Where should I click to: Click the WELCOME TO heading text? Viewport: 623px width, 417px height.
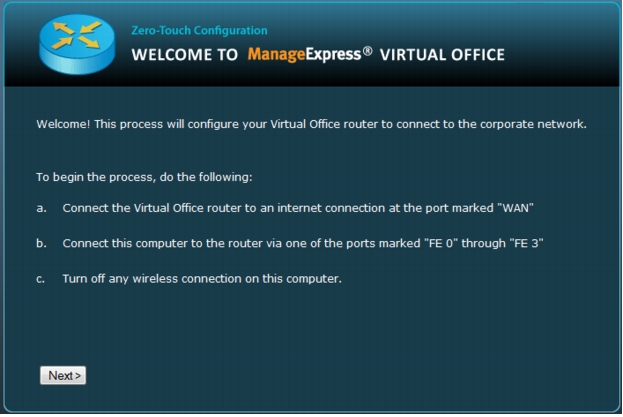pyautogui.click(x=185, y=55)
